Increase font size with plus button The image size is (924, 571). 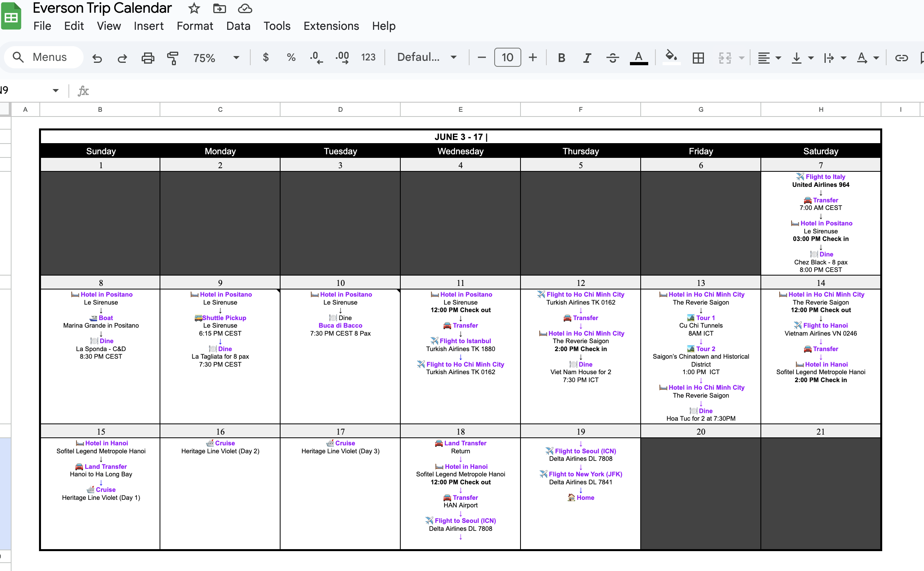click(x=532, y=58)
